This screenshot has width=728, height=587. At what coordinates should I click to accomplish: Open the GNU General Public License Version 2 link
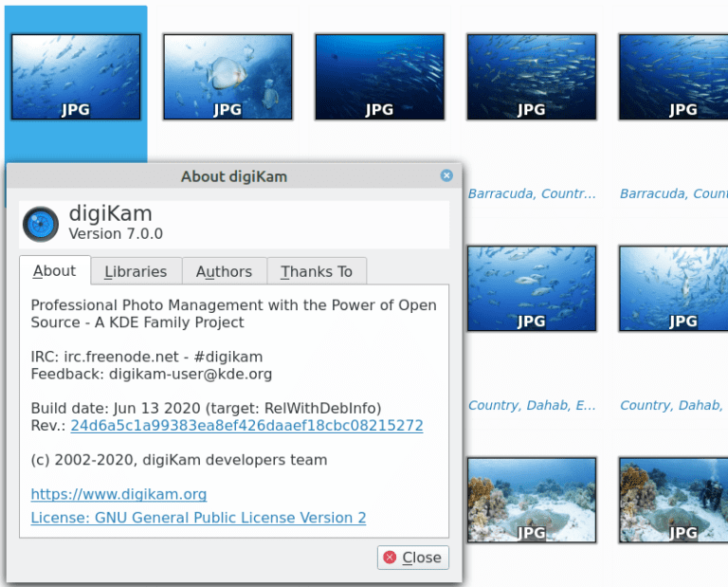pos(198,518)
